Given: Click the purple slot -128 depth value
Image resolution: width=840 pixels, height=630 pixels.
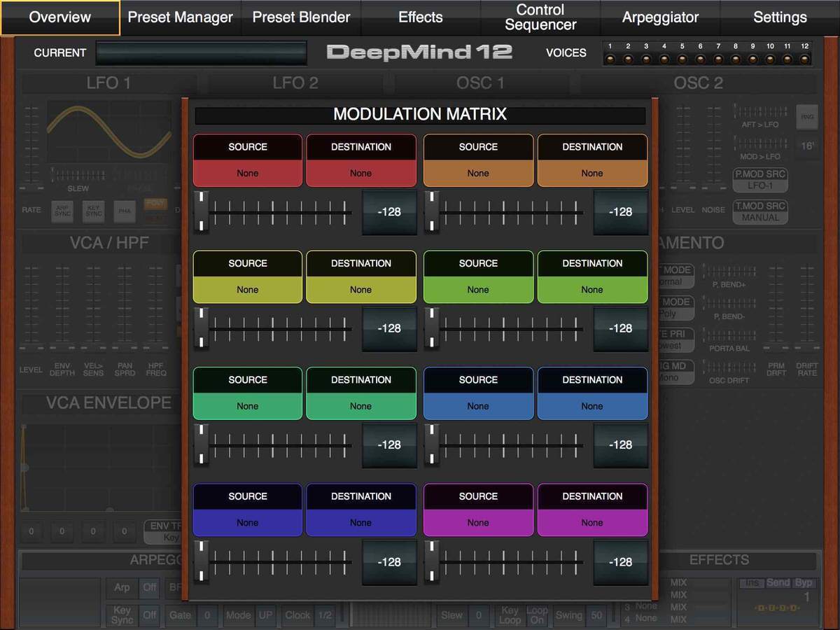Looking at the screenshot, I should (x=621, y=562).
